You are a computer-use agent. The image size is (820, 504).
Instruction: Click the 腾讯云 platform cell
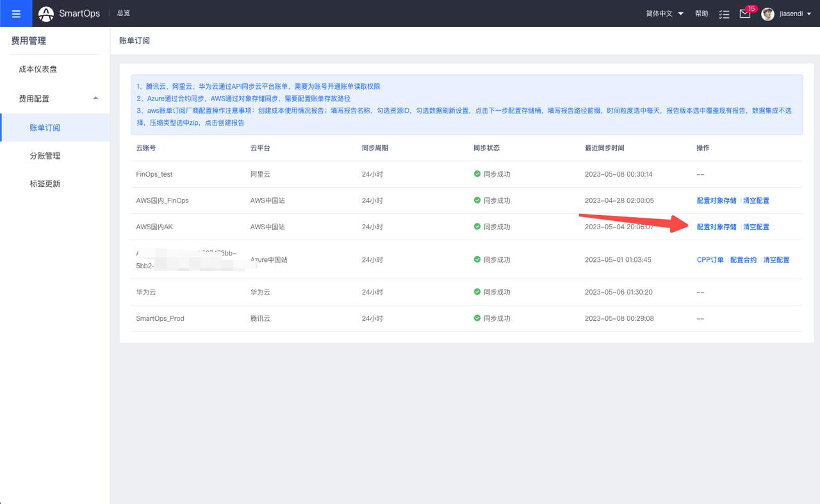(260, 318)
